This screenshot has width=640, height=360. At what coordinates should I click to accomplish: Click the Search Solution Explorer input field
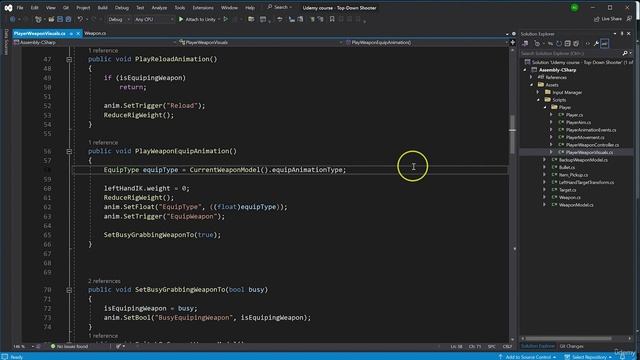570,53
